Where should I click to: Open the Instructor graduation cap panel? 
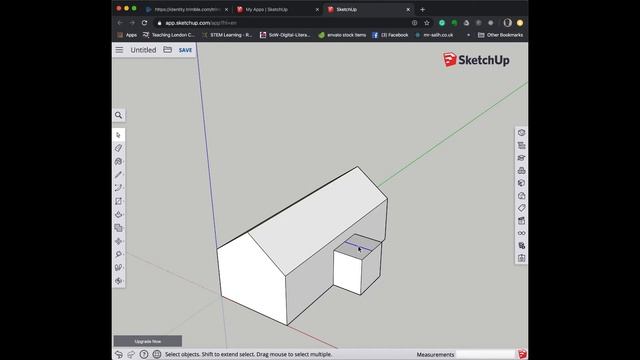click(521, 158)
